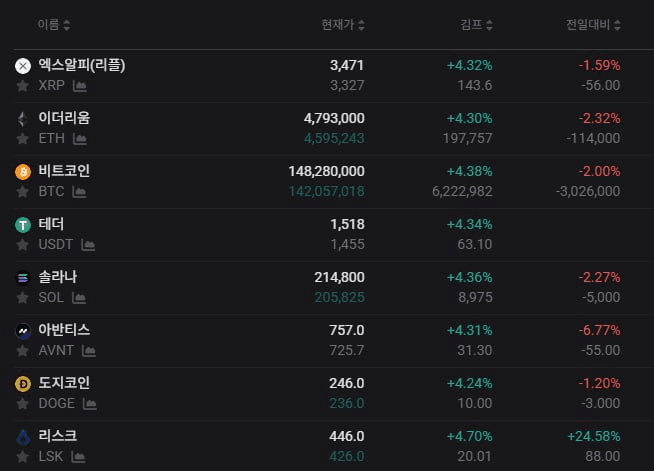Click the 테더 current price 1,518

pyautogui.click(x=347, y=224)
